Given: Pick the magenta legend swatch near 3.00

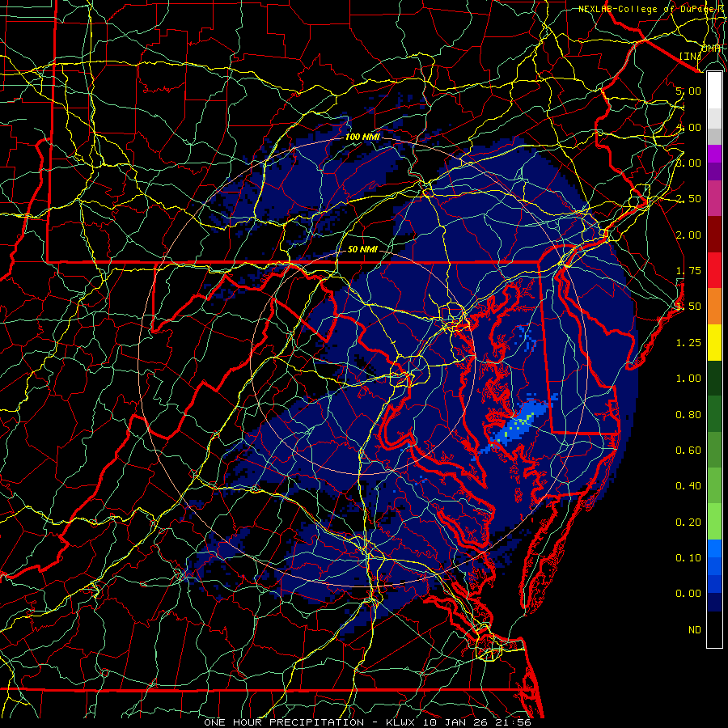Looking at the screenshot, I should (x=714, y=154).
